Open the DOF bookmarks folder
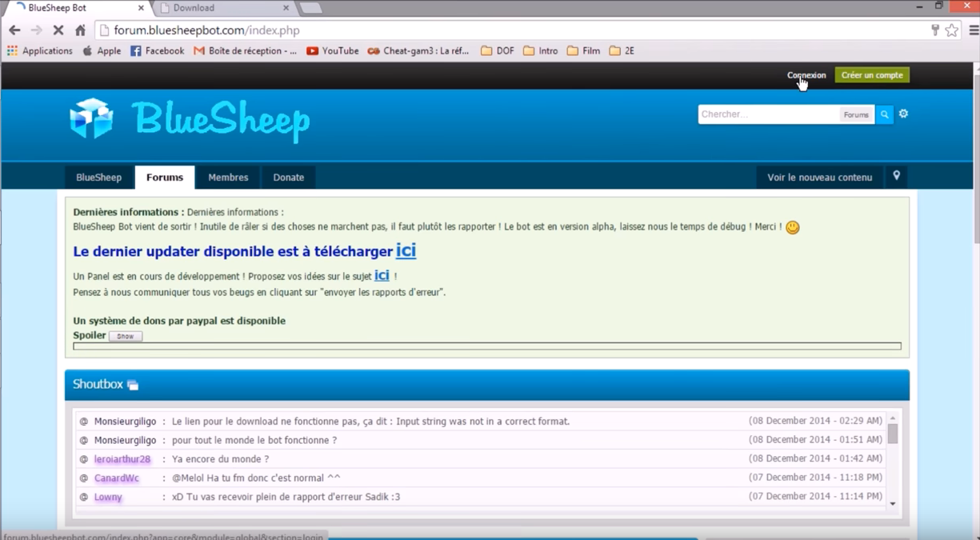Screen dimensions: 980x540 tap(498, 50)
